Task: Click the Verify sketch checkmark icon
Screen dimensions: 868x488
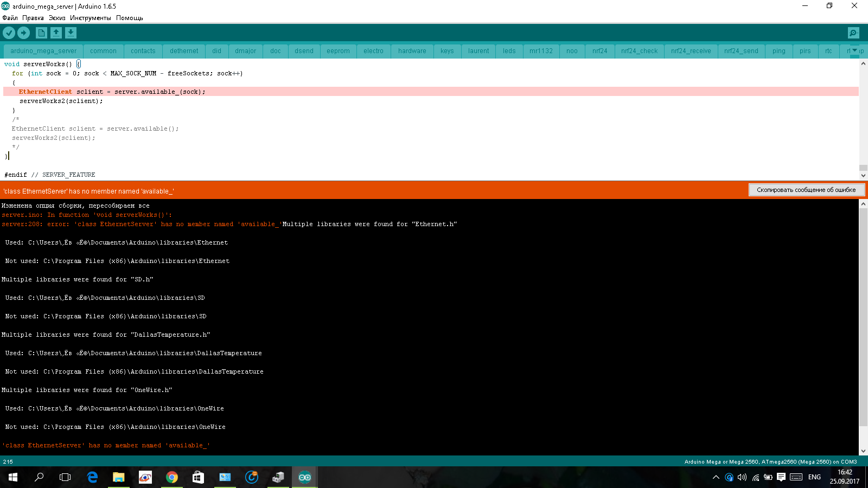Action: [x=9, y=33]
